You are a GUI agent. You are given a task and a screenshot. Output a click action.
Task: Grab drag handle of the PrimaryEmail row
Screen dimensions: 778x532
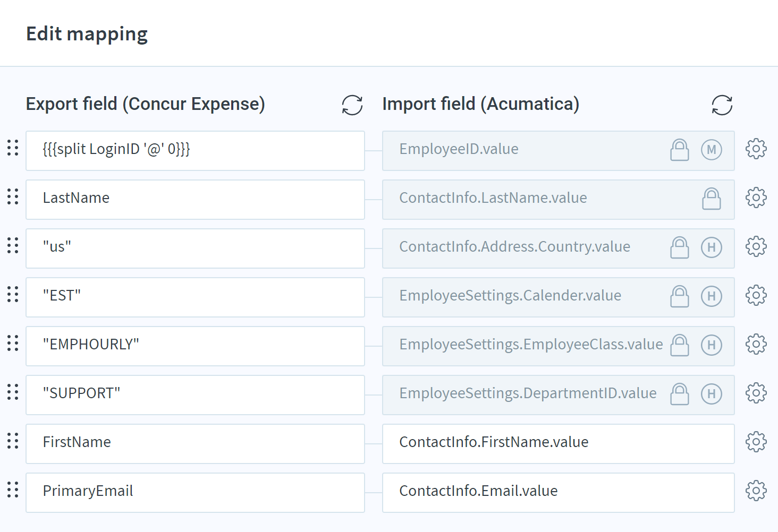coord(13,490)
